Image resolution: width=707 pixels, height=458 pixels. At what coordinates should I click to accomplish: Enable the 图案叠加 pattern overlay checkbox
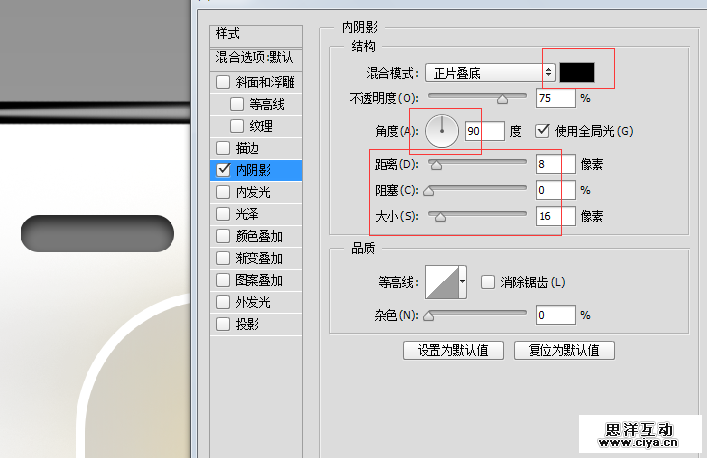[223, 280]
